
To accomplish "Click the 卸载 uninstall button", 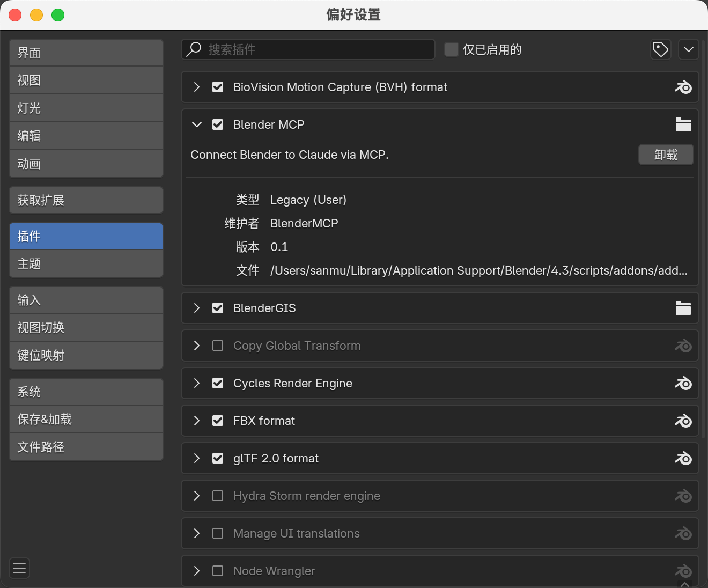I will [x=666, y=155].
